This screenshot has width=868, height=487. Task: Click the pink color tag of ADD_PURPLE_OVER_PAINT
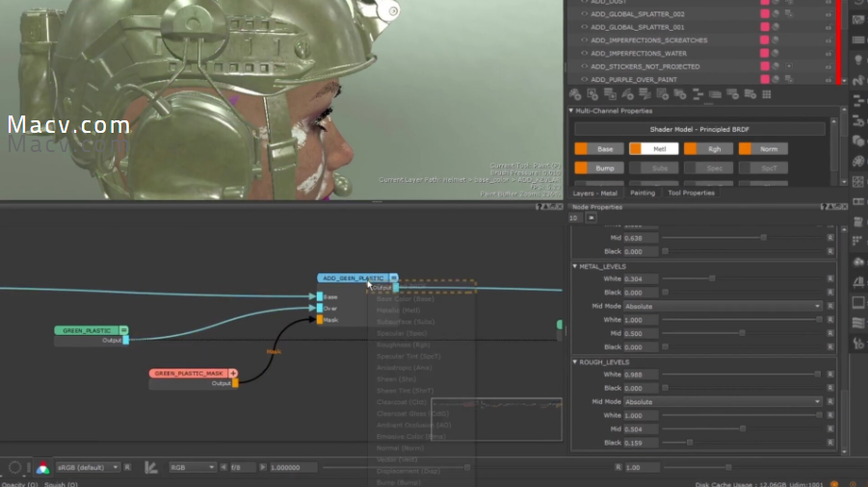765,79
